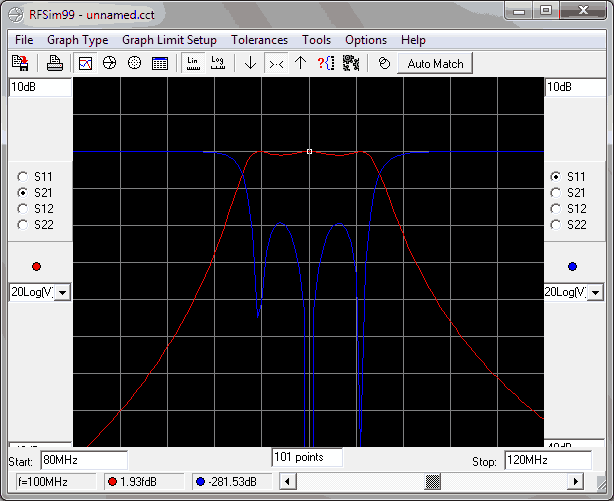
Task: Click the -281.53dB blue trace readout
Action: coord(232,481)
